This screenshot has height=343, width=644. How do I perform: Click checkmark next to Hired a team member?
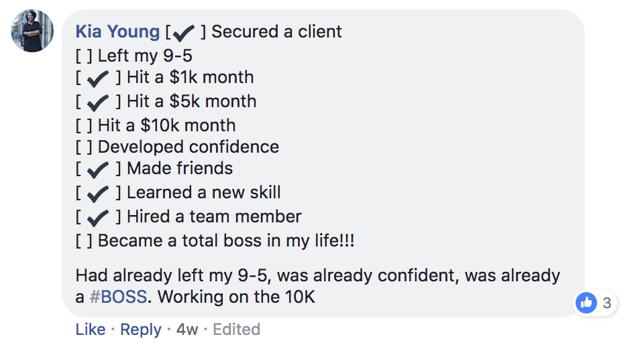tap(99, 218)
